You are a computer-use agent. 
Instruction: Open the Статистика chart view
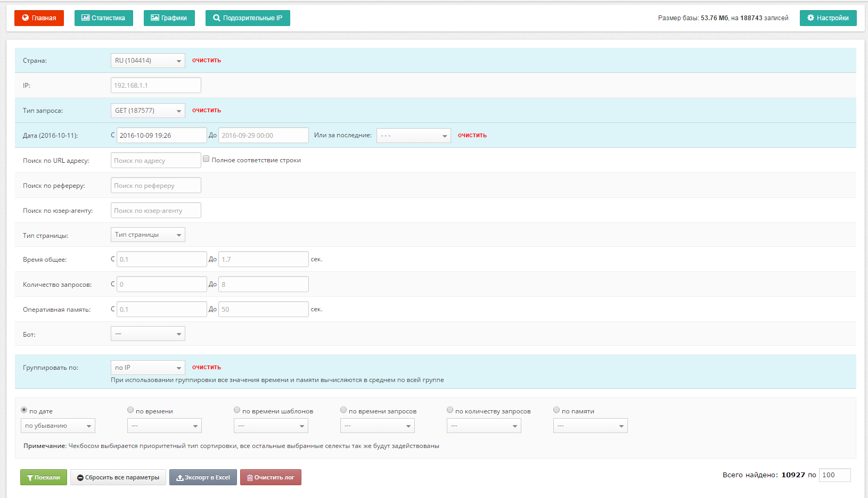(x=103, y=18)
